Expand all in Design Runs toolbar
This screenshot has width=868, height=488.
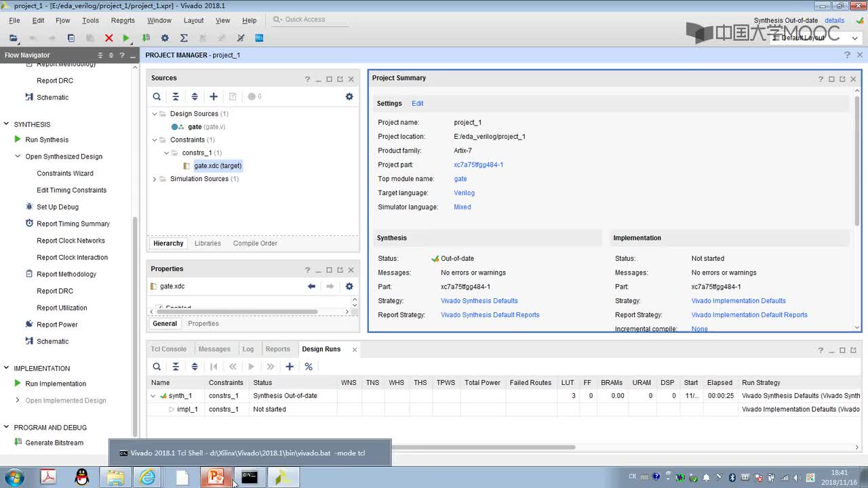(195, 367)
